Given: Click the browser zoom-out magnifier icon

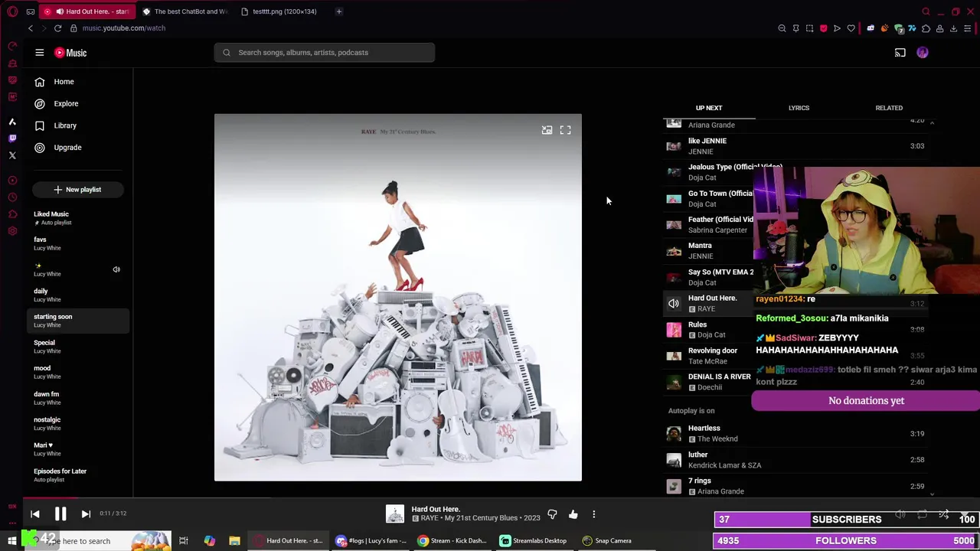Looking at the screenshot, I should pyautogui.click(x=782, y=28).
